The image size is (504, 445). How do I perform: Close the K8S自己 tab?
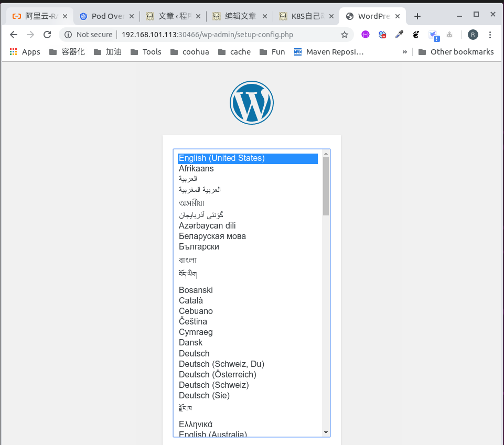[331, 16]
